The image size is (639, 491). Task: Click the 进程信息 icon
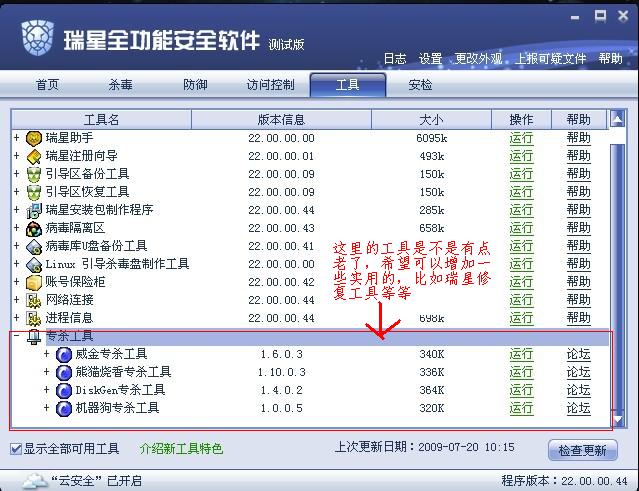[x=34, y=318]
